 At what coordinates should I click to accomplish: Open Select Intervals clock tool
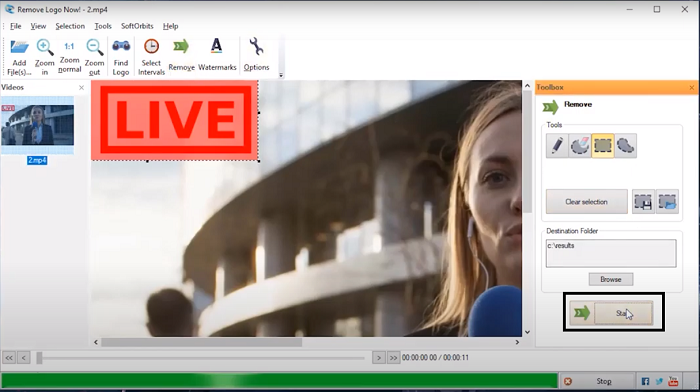pos(151,46)
